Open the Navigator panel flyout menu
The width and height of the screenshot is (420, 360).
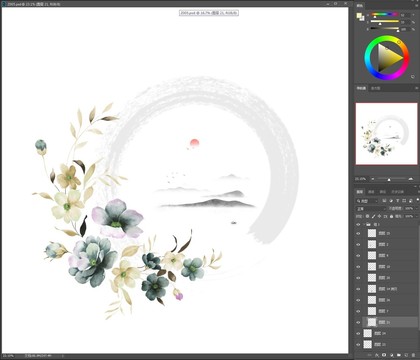coord(417,88)
